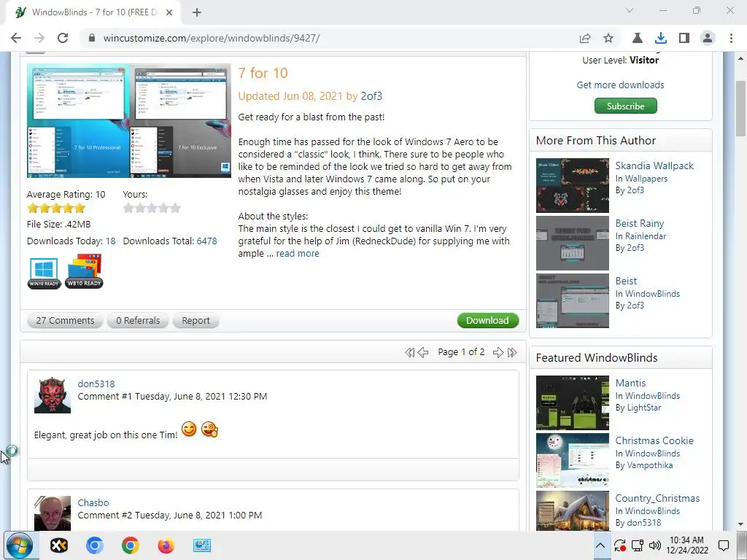Image resolution: width=747 pixels, height=560 pixels.
Task: Click don5318 commenter name
Action: click(96, 384)
